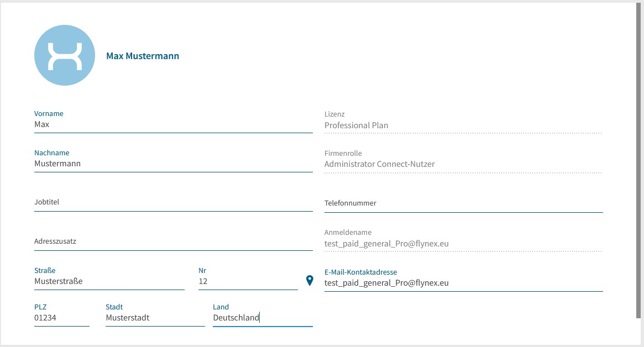
Task: Click the map pin location icon
Action: (310, 281)
